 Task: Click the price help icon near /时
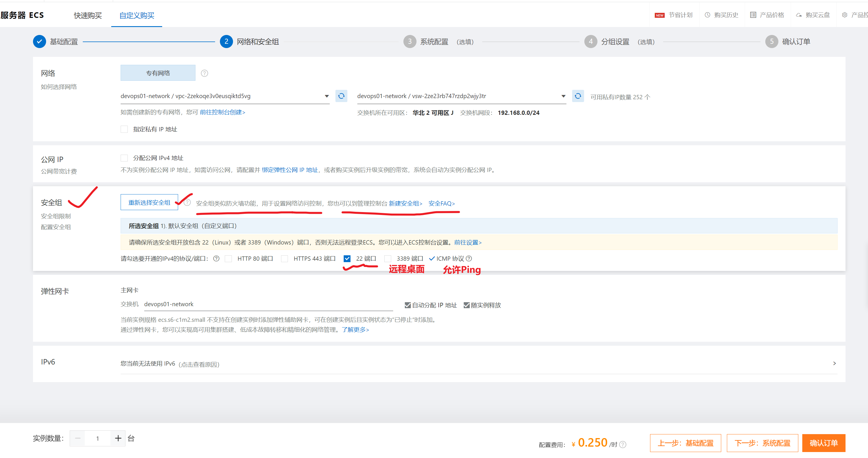tap(623, 445)
